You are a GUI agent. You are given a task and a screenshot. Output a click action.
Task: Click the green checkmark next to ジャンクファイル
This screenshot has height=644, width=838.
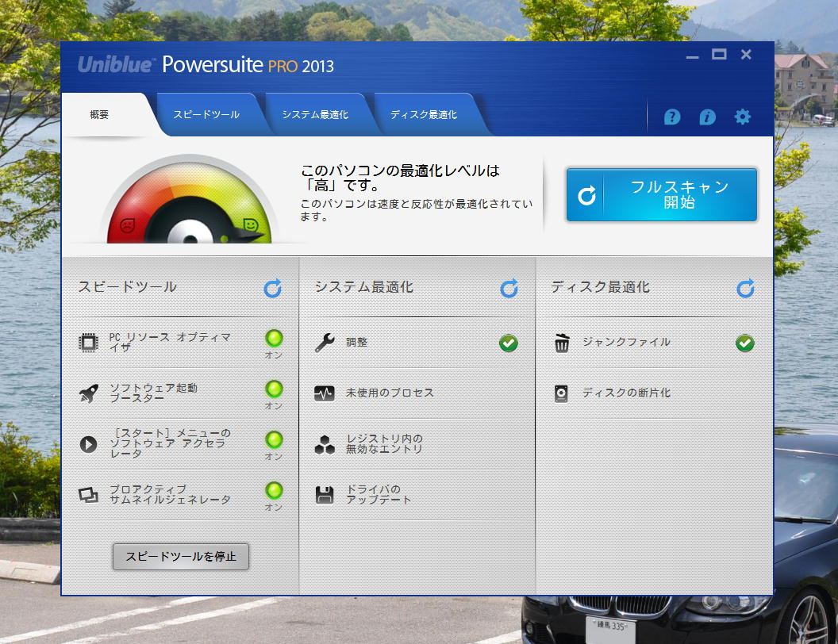pos(745,343)
